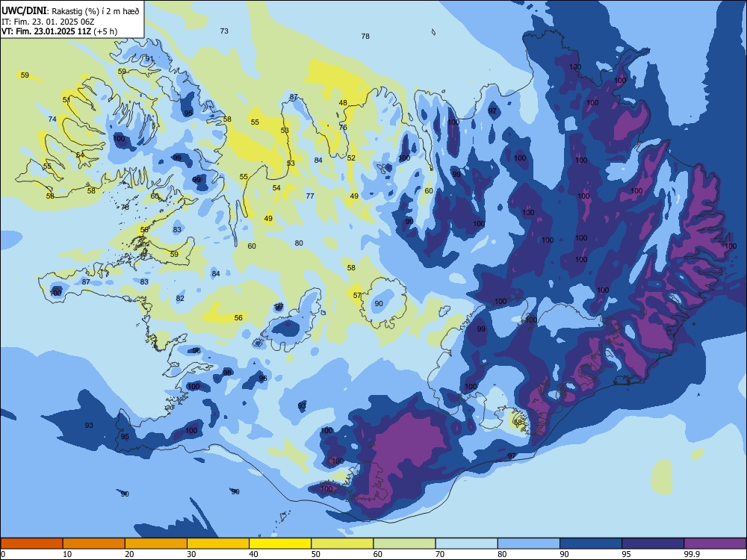Pick the pale blue 70–80 legend swatch
The height and width of the screenshot is (560, 747).
tap(466, 544)
